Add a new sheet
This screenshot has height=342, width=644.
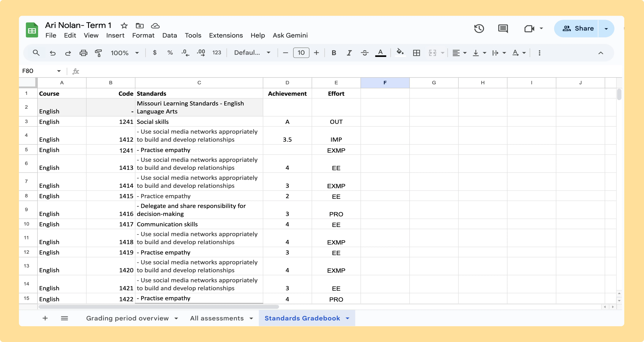coord(45,318)
